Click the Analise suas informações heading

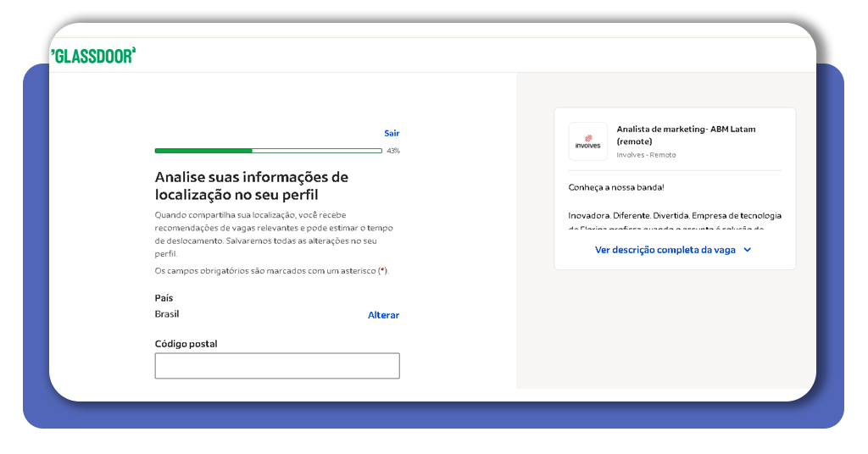[251, 185]
